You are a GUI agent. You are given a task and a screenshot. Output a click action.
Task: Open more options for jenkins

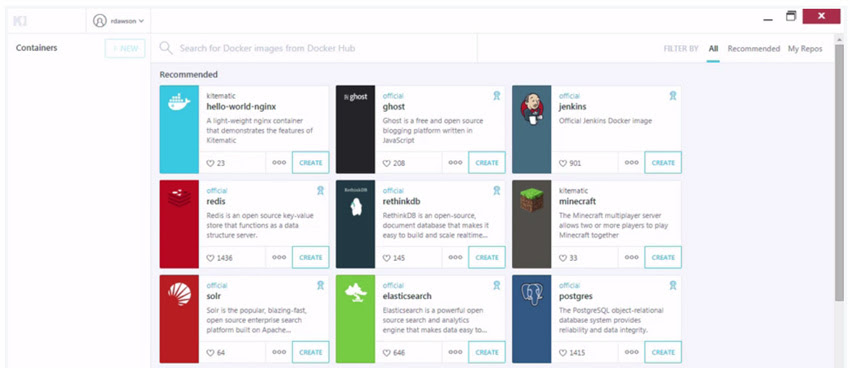(x=632, y=163)
